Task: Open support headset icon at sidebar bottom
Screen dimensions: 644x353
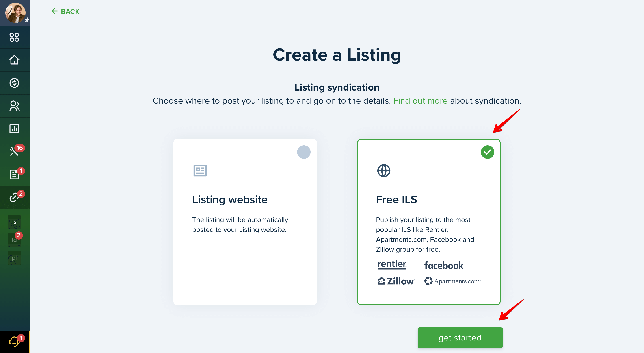Action: 14,342
